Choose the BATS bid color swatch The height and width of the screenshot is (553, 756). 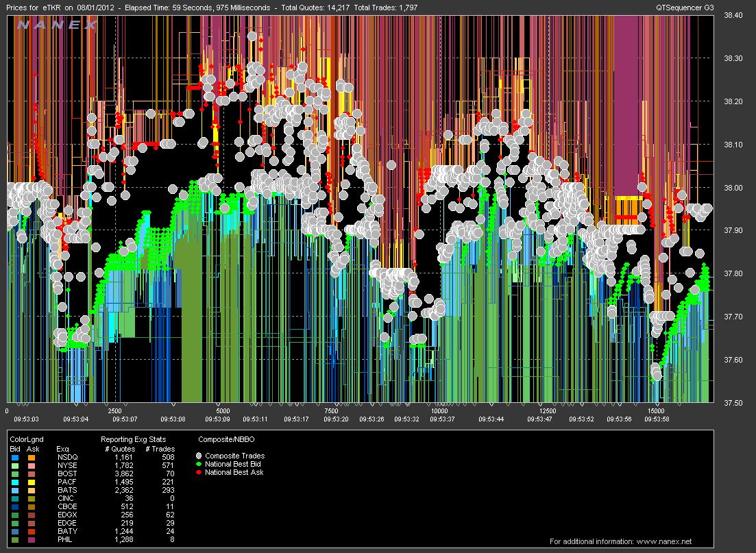15,491
